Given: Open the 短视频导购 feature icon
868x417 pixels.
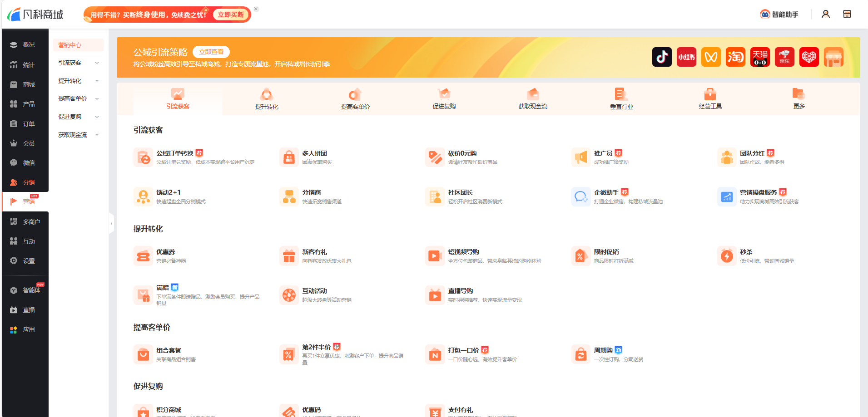Looking at the screenshot, I should 435,256.
